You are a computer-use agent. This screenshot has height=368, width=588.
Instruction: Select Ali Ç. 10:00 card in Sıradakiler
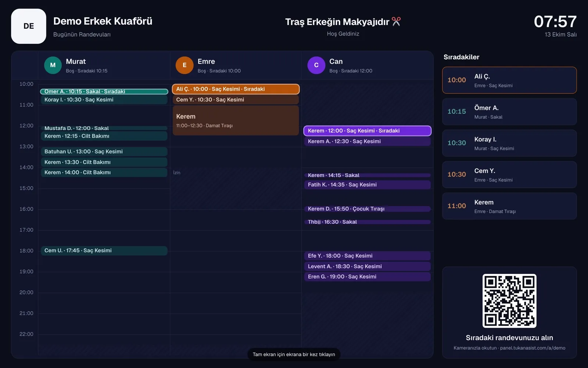(509, 80)
